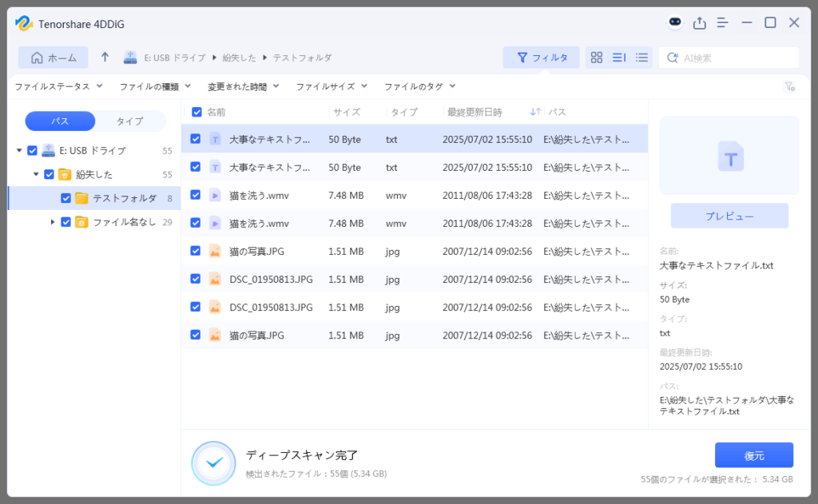
Task: Select the compact list view icon
Action: coord(641,58)
